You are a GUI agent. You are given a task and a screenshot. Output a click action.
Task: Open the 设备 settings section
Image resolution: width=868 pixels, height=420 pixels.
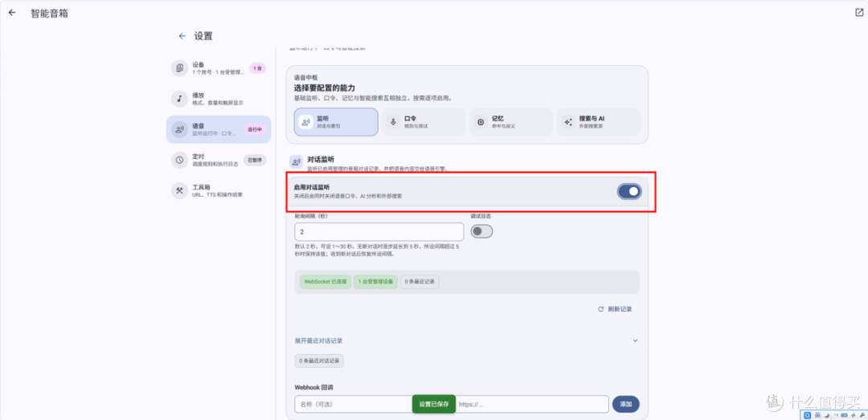[219, 68]
